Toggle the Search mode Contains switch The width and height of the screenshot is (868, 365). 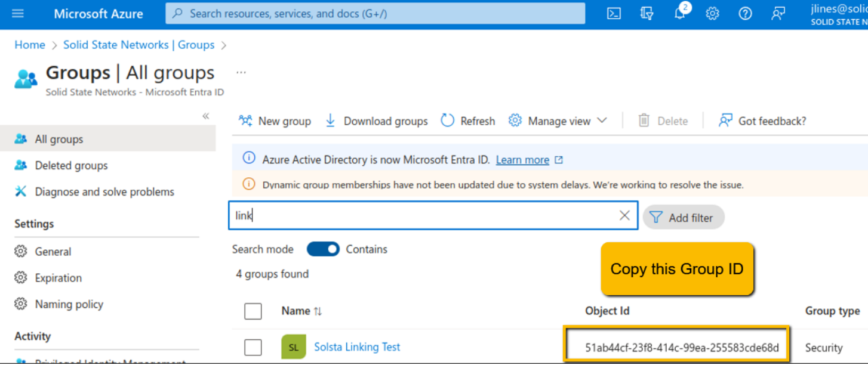(323, 249)
